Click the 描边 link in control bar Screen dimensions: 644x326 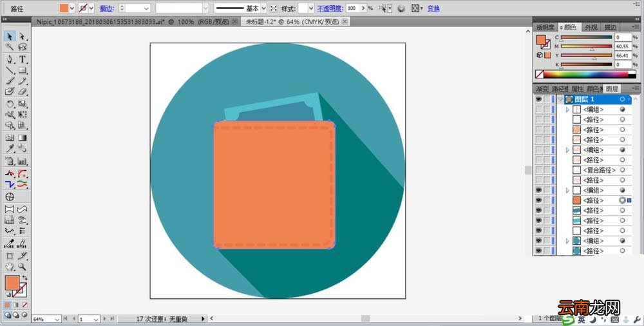tap(107, 8)
